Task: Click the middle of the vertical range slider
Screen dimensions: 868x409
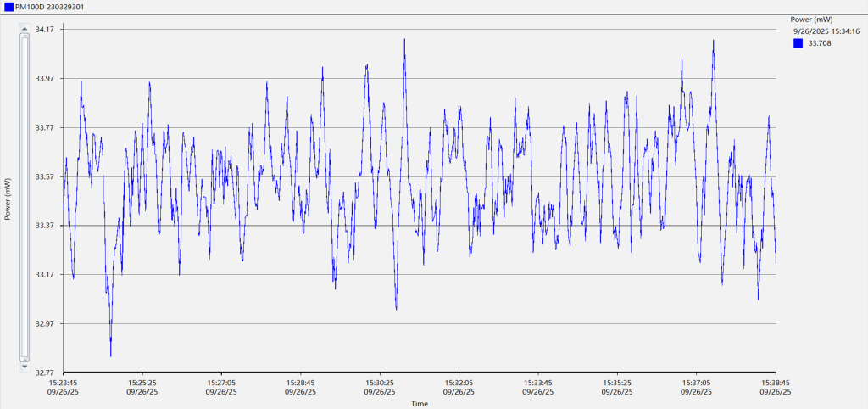Action: tap(25, 199)
